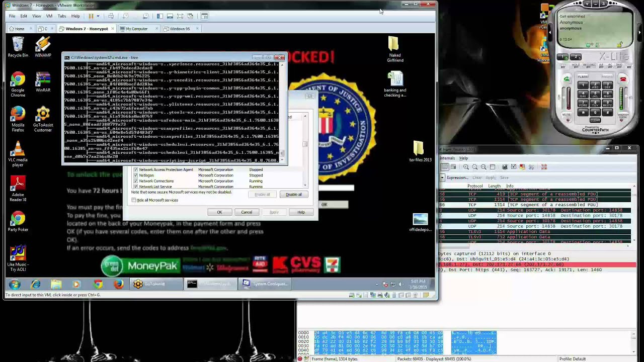
Task: Click Wireshark coloring rules icon
Action: click(x=522, y=167)
